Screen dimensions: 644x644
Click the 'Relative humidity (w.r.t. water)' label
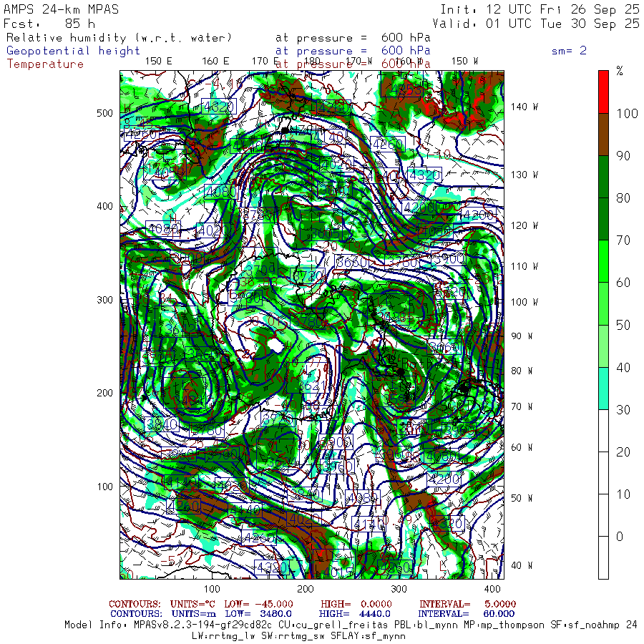click(119, 38)
